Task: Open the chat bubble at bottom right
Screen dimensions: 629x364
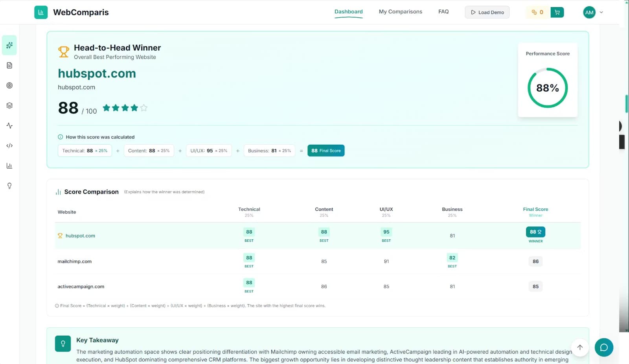Action: [604, 347]
